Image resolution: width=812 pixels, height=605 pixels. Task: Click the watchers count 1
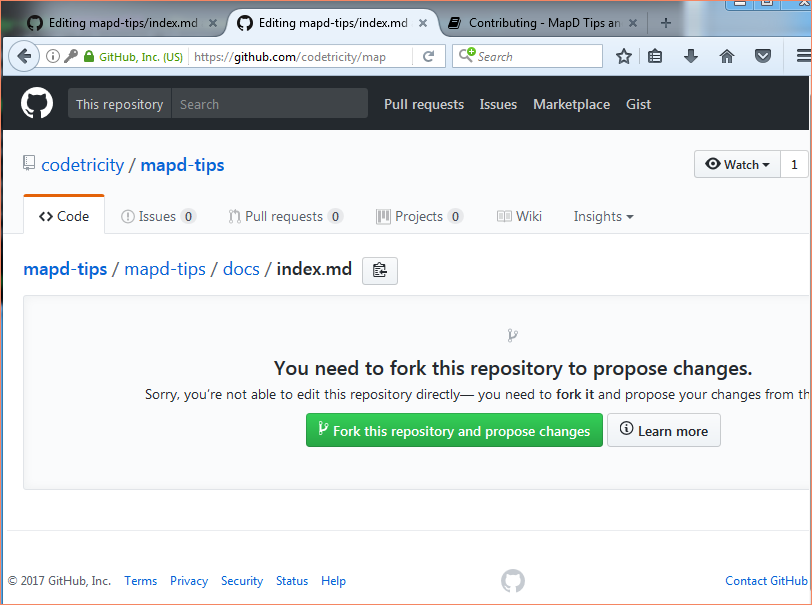[794, 164]
